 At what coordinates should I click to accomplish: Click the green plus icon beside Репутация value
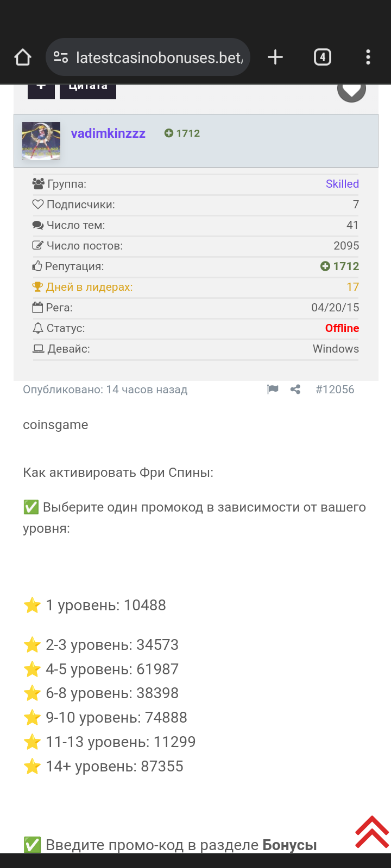(325, 266)
